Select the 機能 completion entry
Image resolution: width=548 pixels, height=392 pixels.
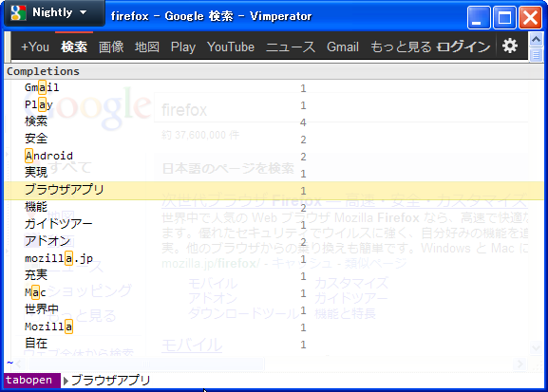click(x=274, y=208)
